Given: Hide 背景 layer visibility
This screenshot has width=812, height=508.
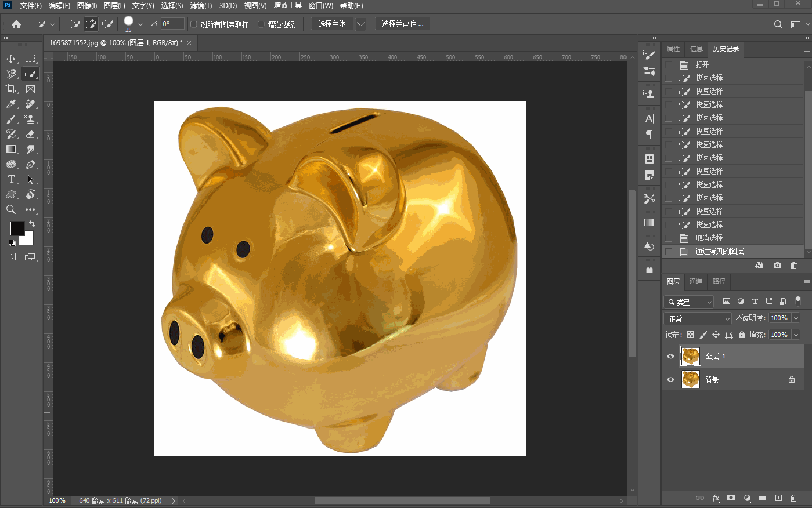Looking at the screenshot, I should pos(670,379).
